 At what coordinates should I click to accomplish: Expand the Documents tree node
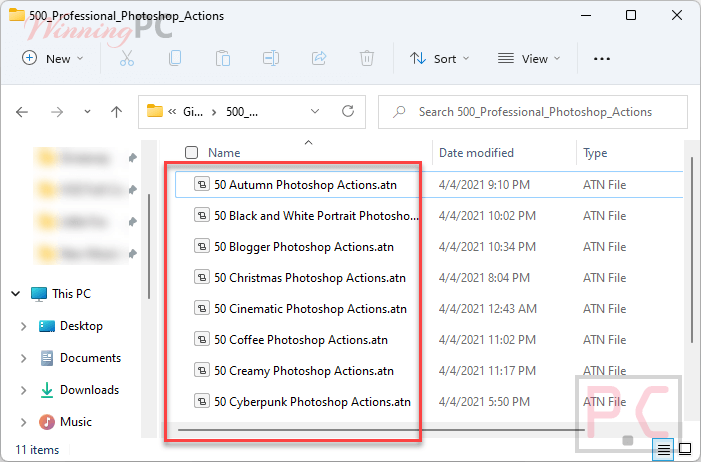(x=23, y=358)
